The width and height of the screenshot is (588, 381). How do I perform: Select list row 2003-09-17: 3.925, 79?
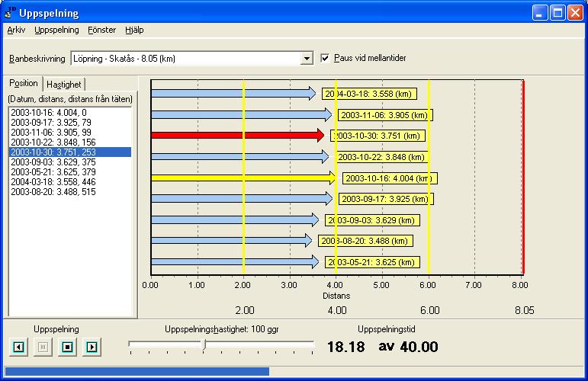(x=70, y=122)
